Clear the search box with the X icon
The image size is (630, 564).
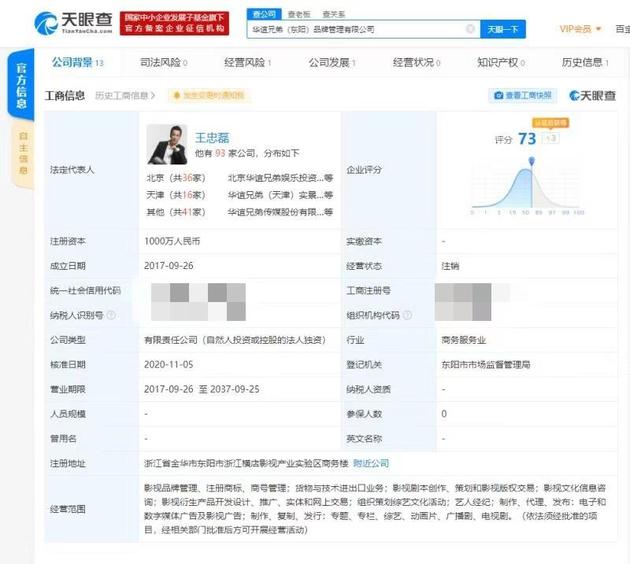pyautogui.click(x=470, y=29)
